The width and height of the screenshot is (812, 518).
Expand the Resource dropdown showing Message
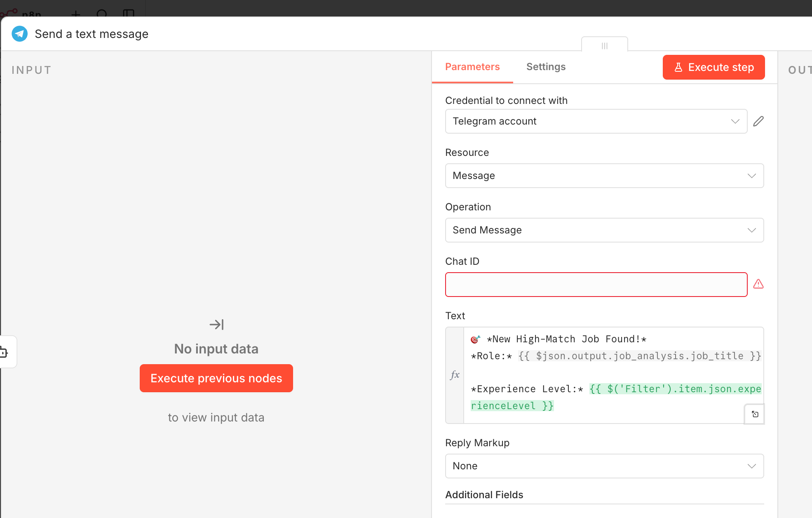[604, 176]
